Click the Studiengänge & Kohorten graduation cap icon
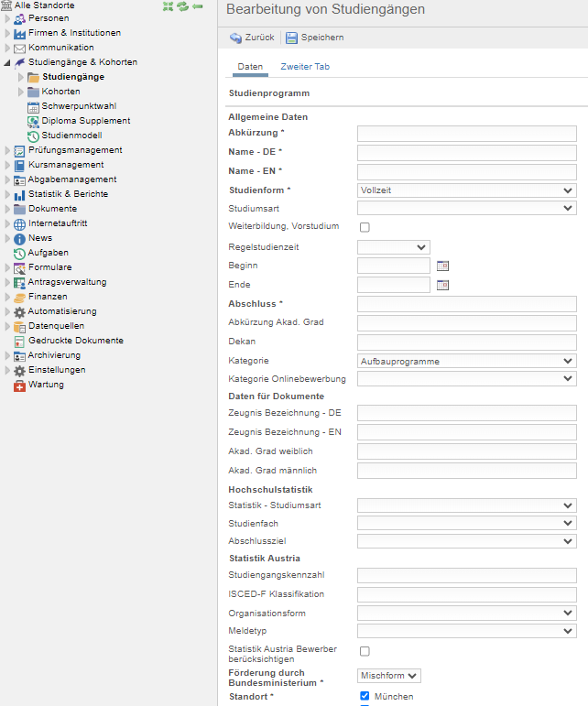The width and height of the screenshot is (588, 706). click(x=19, y=62)
